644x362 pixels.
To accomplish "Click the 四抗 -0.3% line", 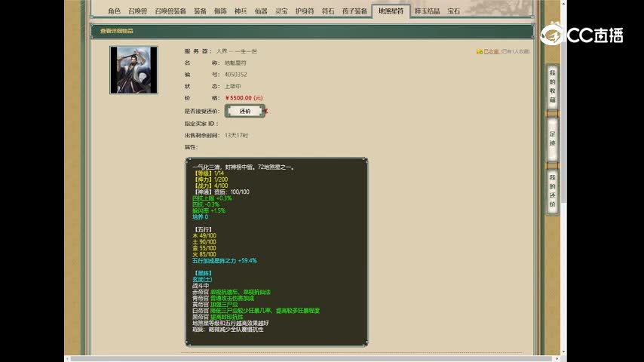I will 206,204.
